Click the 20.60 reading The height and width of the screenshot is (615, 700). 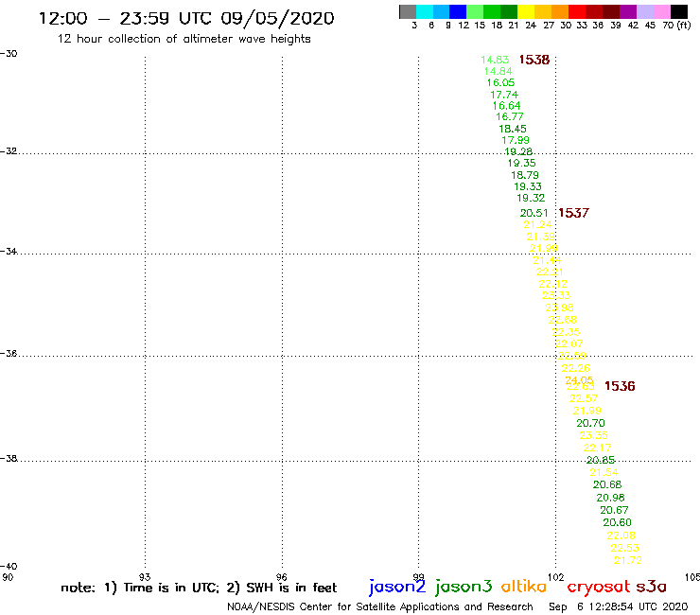(617, 522)
